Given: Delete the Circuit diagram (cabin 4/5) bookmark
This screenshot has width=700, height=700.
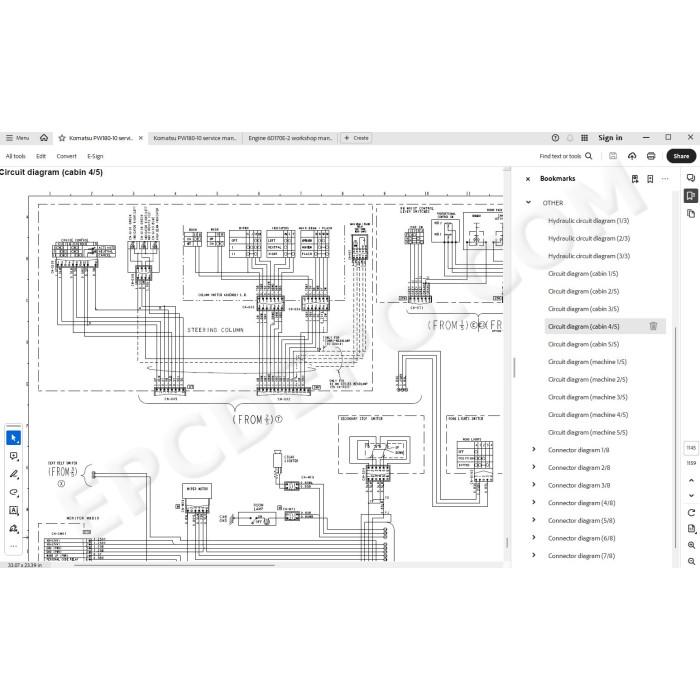Looking at the screenshot, I should click(653, 326).
